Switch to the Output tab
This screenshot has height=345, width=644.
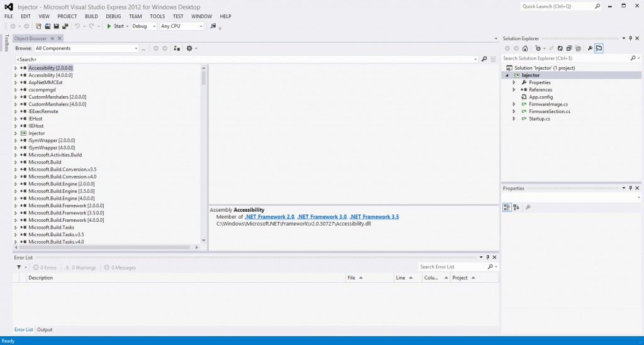coord(45,329)
